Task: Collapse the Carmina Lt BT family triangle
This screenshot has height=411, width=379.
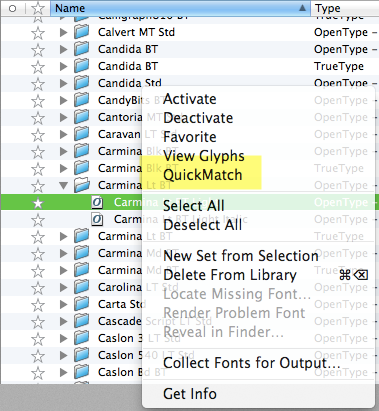Action: point(63,185)
